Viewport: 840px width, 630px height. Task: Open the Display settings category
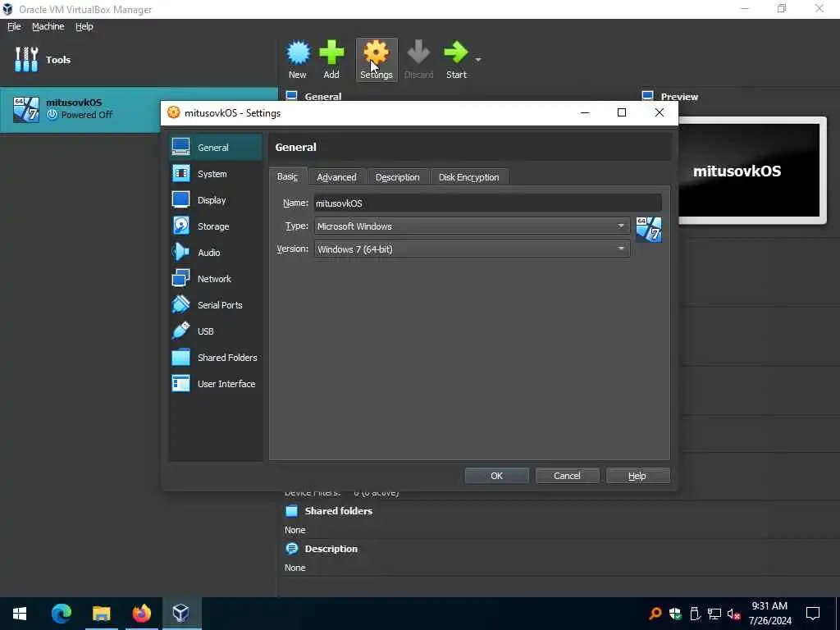click(216, 200)
